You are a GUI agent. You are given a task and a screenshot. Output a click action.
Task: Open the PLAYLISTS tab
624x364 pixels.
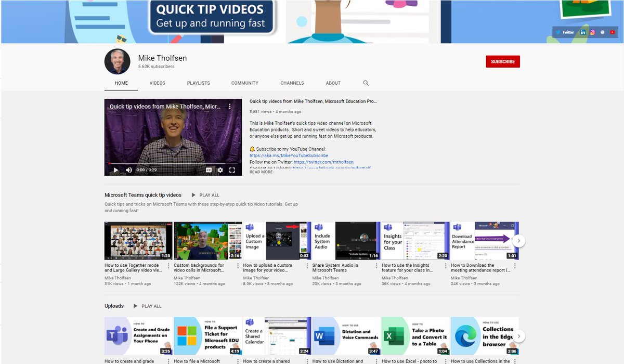[x=198, y=83]
